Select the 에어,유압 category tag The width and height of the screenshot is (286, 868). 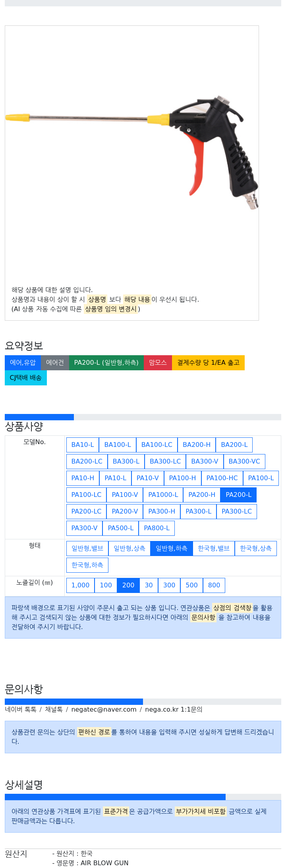point(23,363)
